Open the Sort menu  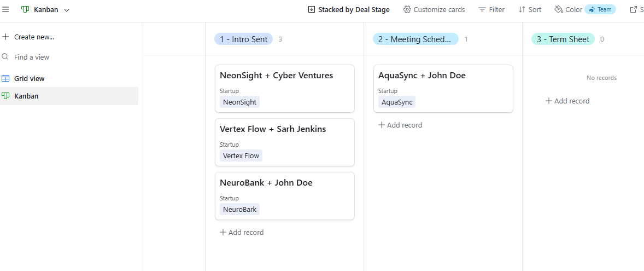pyautogui.click(x=530, y=9)
